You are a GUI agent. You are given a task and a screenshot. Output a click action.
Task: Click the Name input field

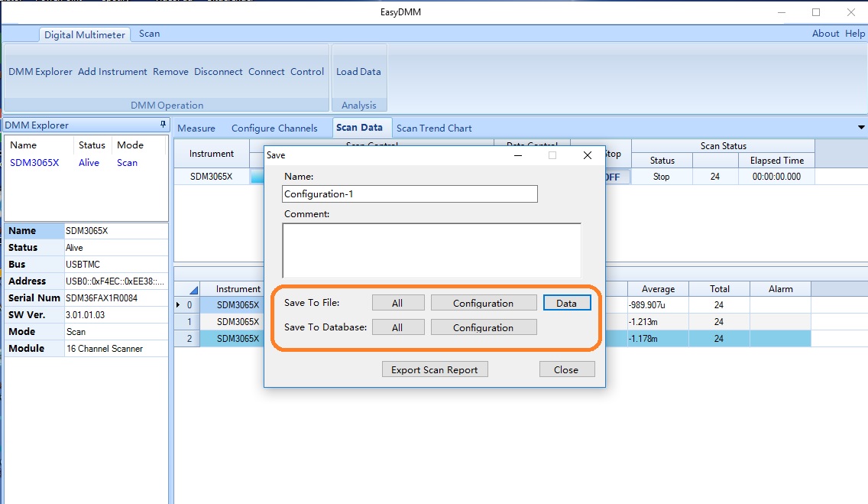pos(409,194)
